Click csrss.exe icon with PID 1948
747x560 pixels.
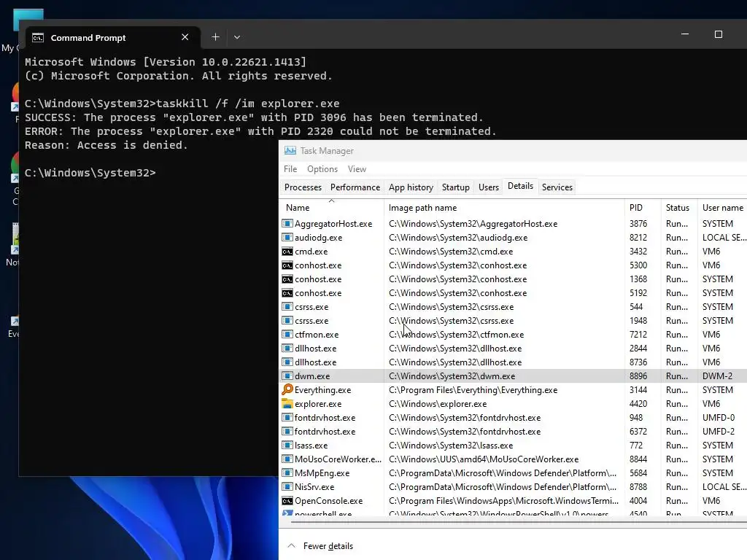pyautogui.click(x=287, y=321)
